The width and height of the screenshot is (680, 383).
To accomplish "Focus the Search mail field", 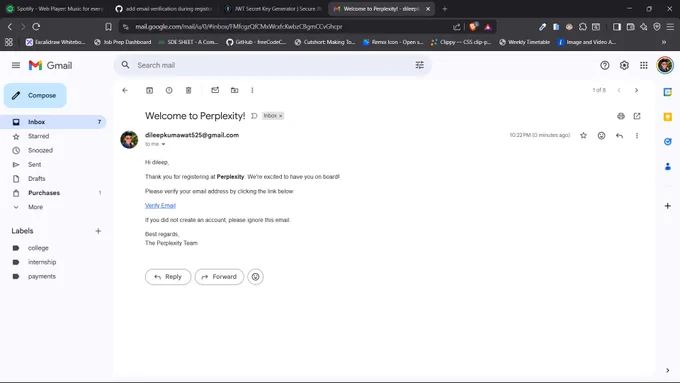I will [x=272, y=65].
